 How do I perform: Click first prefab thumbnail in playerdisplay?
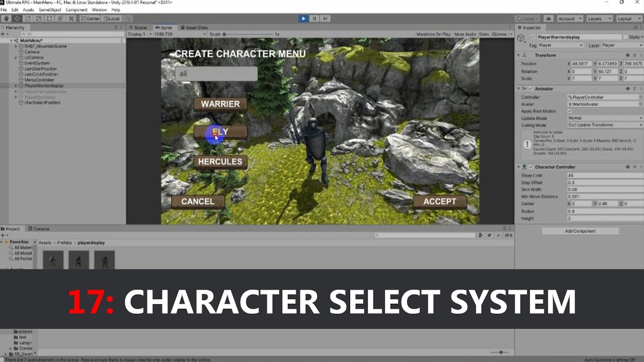click(53, 260)
